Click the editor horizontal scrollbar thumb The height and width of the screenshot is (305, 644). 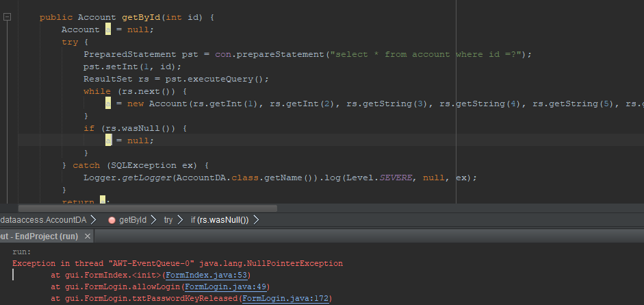(147, 208)
